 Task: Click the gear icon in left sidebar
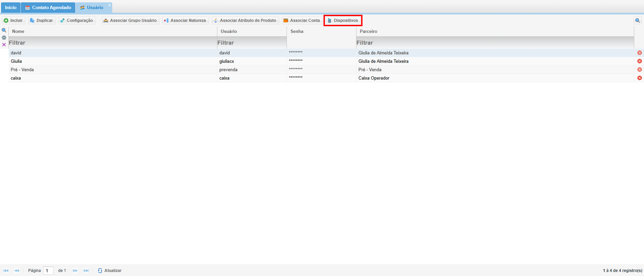coord(4,38)
